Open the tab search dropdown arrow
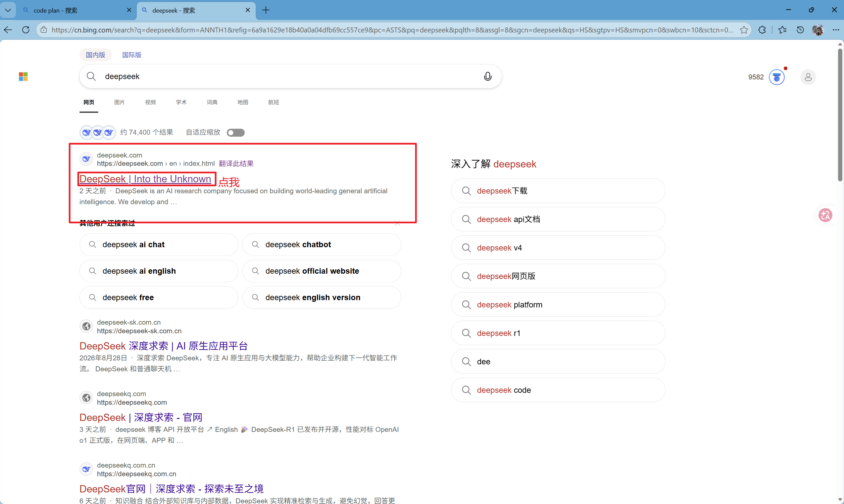The height and width of the screenshot is (504, 844). click(8, 10)
